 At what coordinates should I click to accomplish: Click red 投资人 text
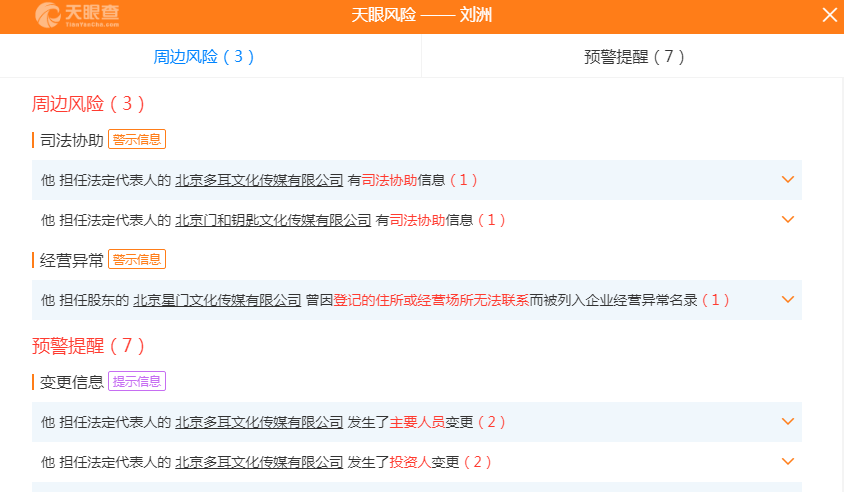[x=410, y=462]
